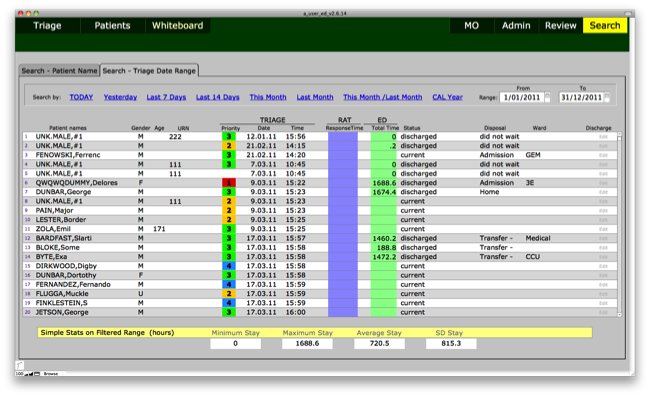Select patient BARDFAST,Slarti
This screenshot has height=397, width=650.
pyautogui.click(x=64, y=238)
